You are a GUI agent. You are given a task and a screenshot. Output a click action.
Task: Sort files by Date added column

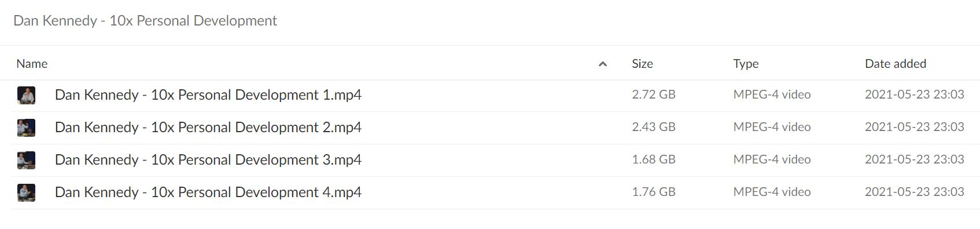(896, 64)
